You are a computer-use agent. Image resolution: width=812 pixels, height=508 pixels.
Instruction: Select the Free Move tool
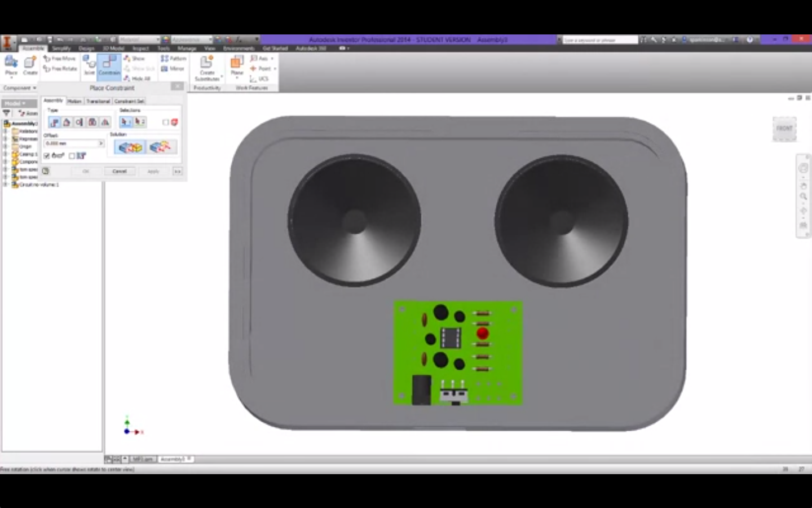tap(60, 58)
